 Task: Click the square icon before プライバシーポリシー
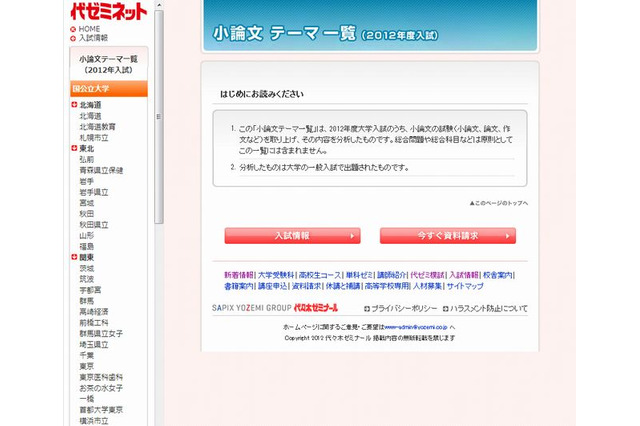pyautogui.click(x=367, y=309)
